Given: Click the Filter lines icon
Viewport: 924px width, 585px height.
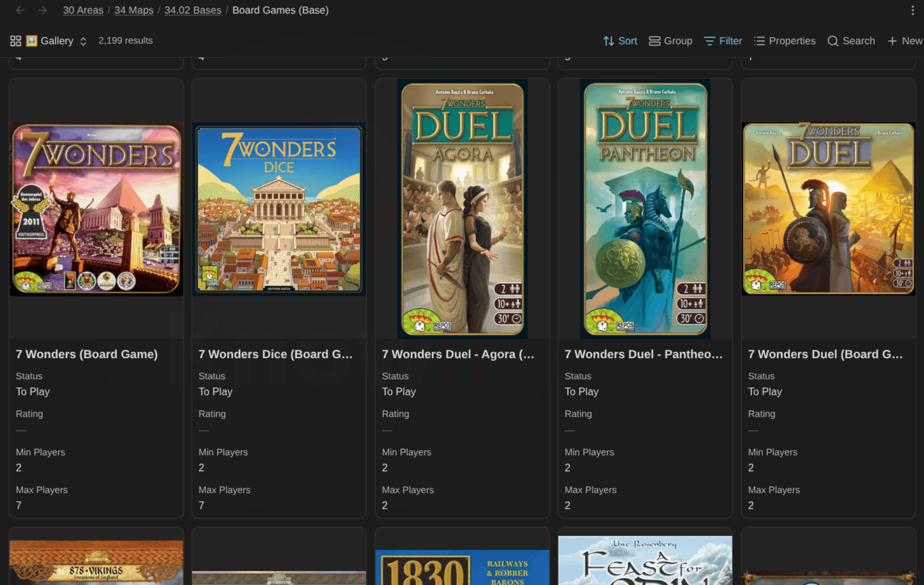Looking at the screenshot, I should click(x=709, y=41).
